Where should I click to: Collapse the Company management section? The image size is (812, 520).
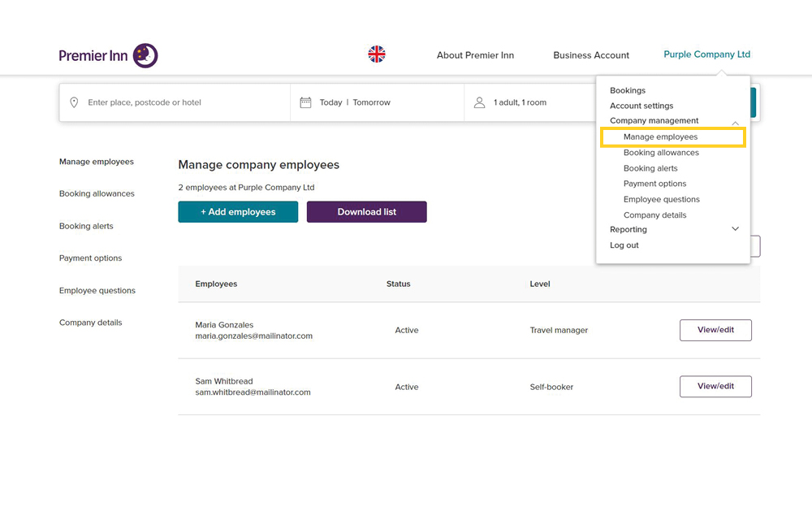[735, 122]
